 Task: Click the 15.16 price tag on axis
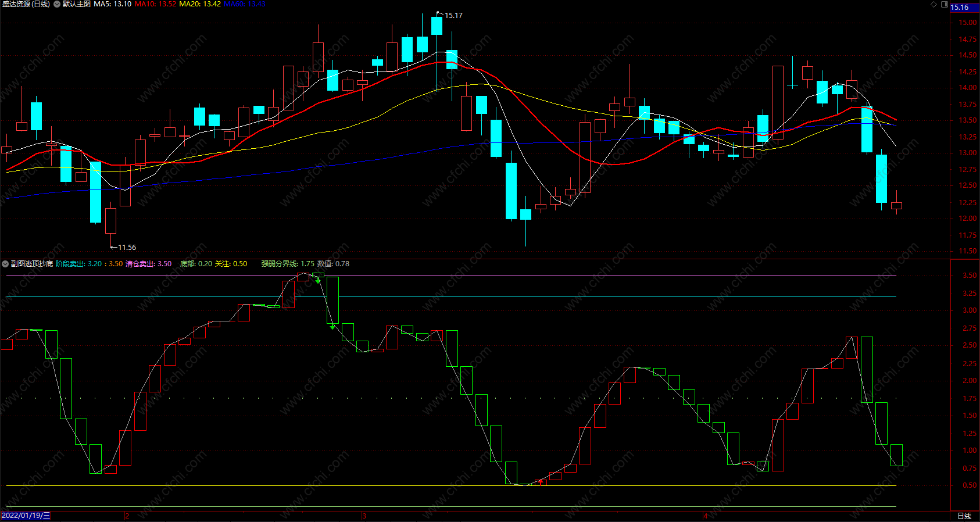point(964,8)
